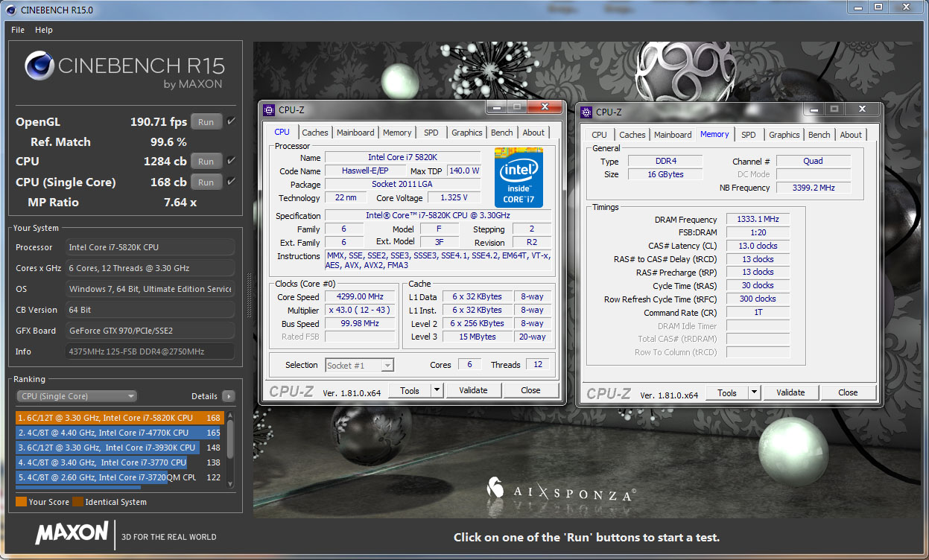929x560 pixels.
Task: Open the Tools dropdown arrow in left CPU-Z window
Action: [x=437, y=390]
